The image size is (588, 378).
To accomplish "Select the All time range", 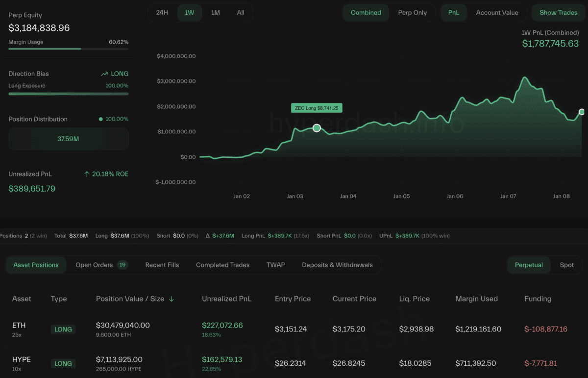I will point(241,13).
